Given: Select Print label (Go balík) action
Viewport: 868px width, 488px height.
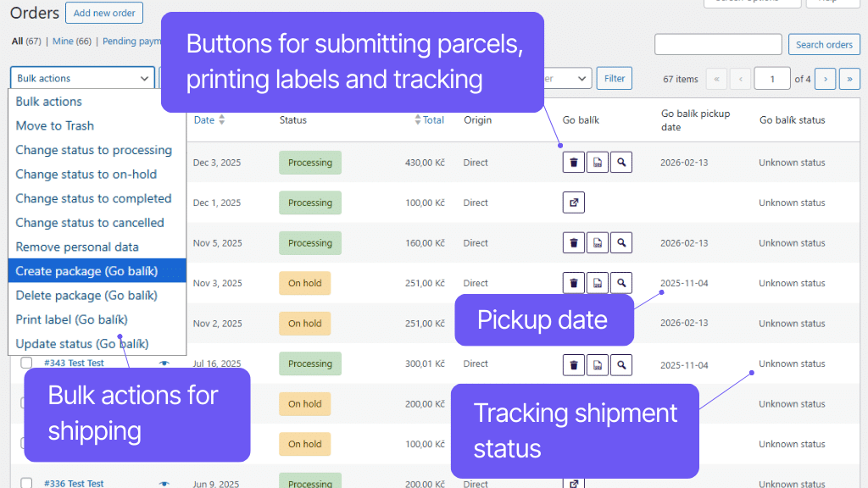Looking at the screenshot, I should click(97, 319).
